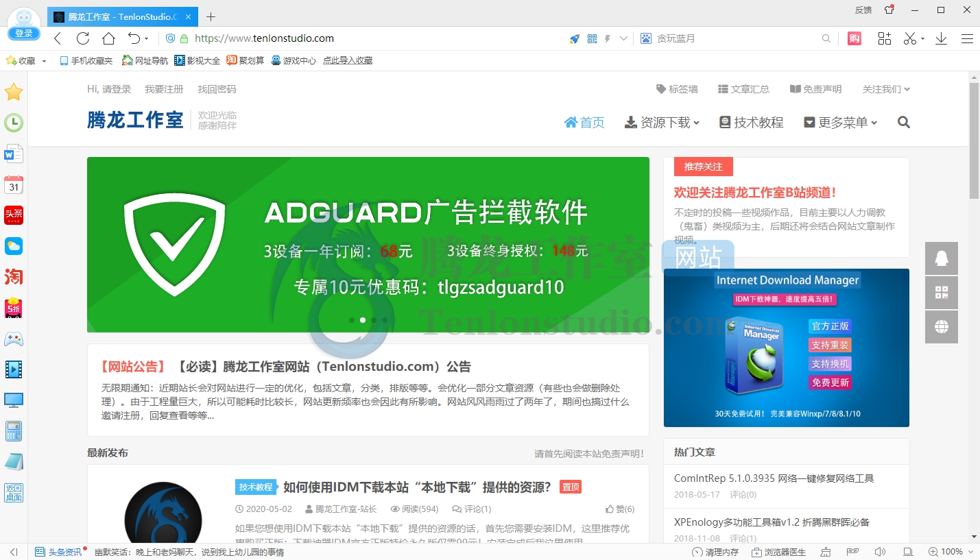The height and width of the screenshot is (560, 980).
Task: Open the extensions grid icon
Action: (885, 38)
